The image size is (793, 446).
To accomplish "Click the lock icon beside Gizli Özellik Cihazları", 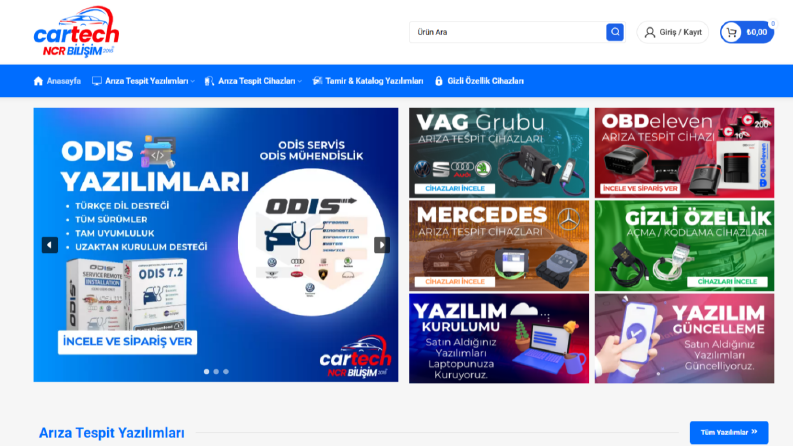I will [438, 81].
